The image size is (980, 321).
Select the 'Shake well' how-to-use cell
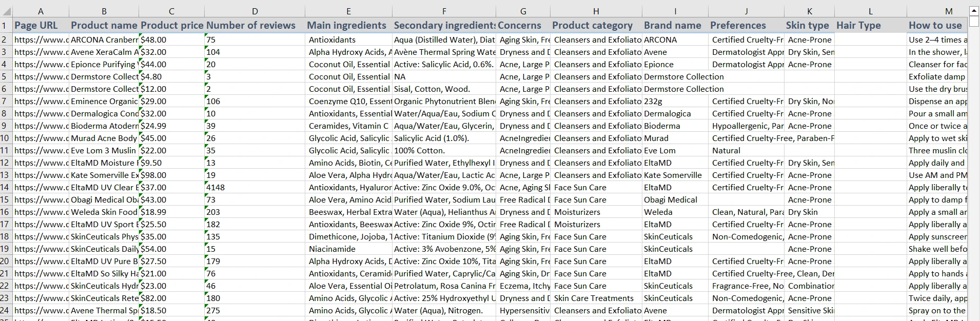point(937,249)
